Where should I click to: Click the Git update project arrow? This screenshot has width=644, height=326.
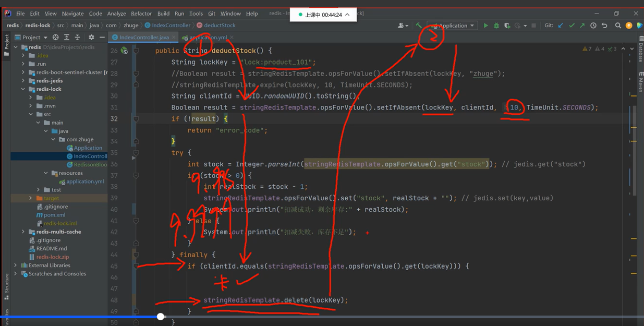(x=561, y=26)
